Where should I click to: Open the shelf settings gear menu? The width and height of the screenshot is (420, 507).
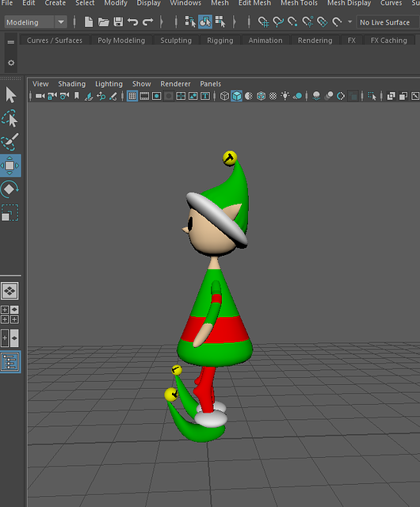point(11,63)
